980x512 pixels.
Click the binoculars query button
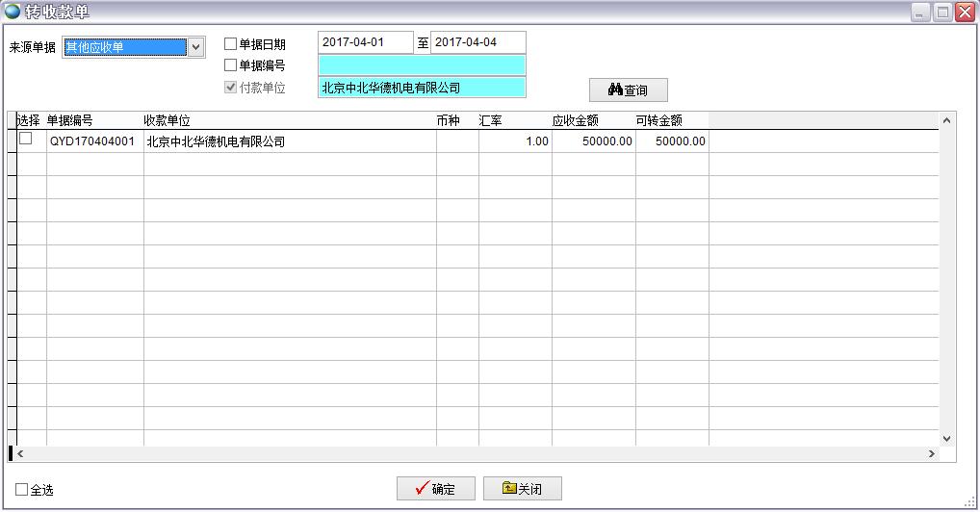(628, 90)
